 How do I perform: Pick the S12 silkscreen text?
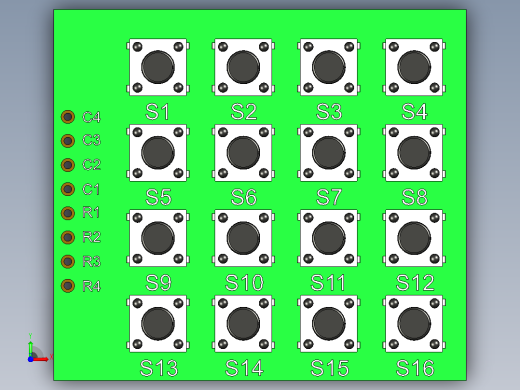pos(415,283)
